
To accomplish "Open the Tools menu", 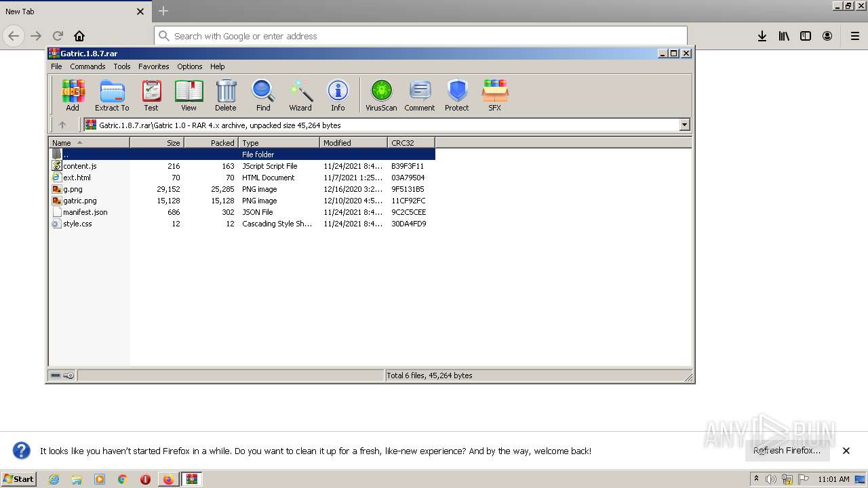I will point(122,66).
